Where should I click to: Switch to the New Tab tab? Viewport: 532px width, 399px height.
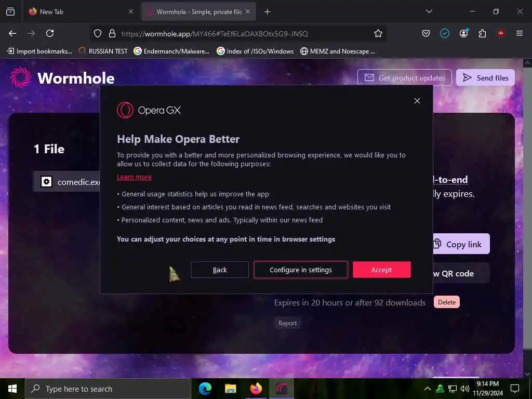point(81,12)
